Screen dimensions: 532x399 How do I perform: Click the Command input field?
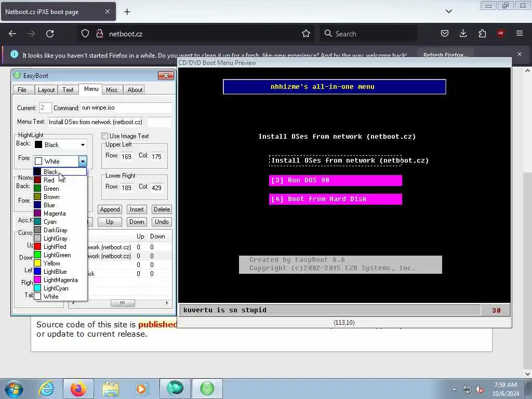126,108
